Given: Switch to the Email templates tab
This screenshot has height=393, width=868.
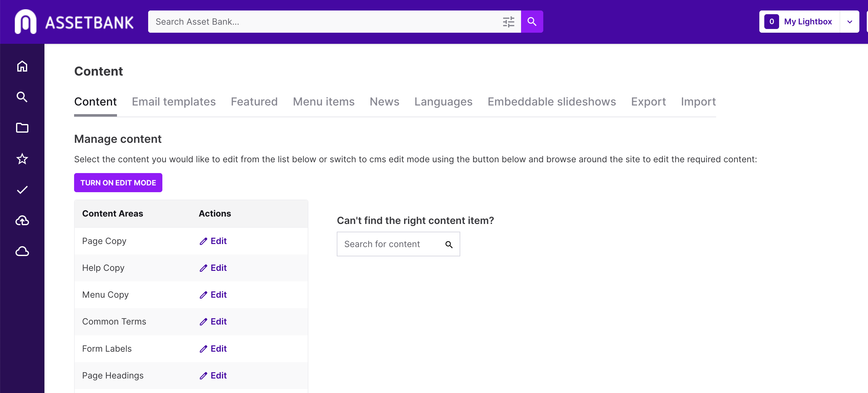Looking at the screenshot, I should click(173, 102).
